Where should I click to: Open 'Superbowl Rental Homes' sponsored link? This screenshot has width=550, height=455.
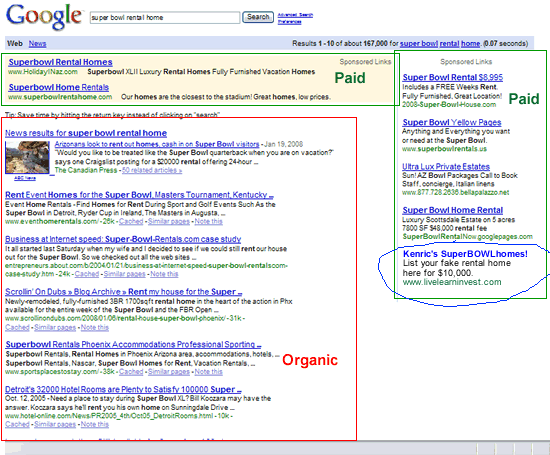pos(60,62)
